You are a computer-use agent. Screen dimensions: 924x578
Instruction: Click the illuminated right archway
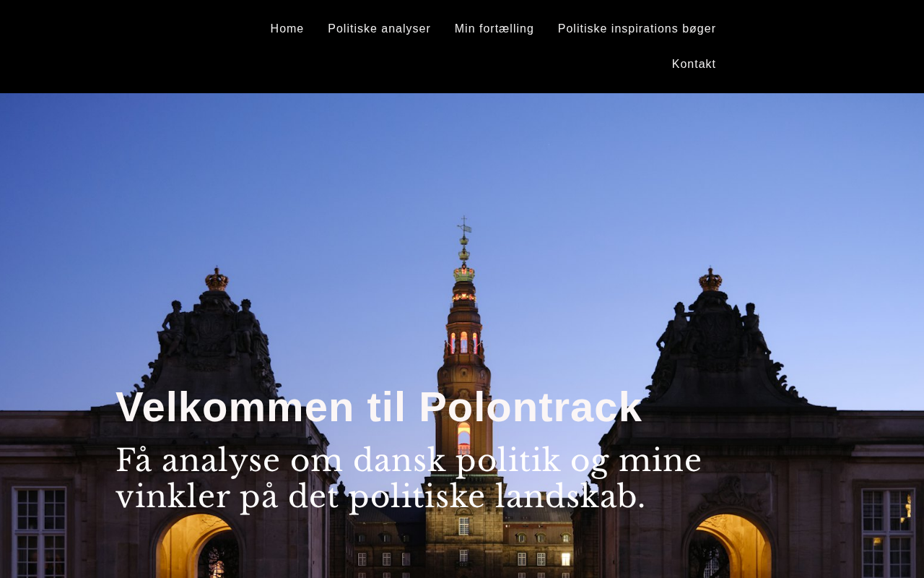click(x=728, y=547)
